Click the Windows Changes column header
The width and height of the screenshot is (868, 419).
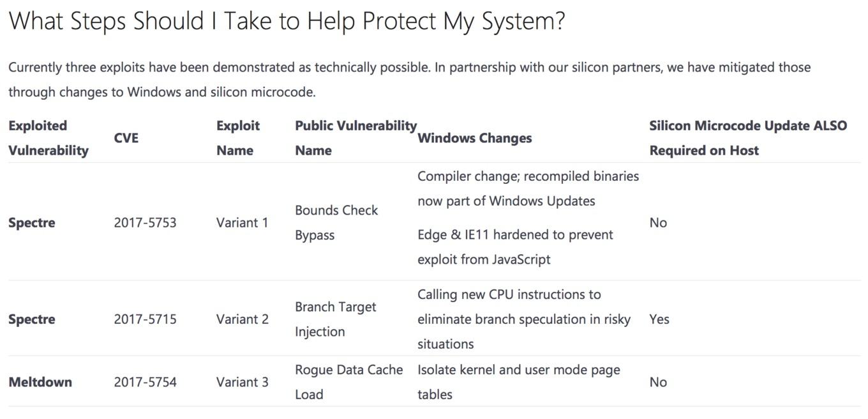coord(475,138)
